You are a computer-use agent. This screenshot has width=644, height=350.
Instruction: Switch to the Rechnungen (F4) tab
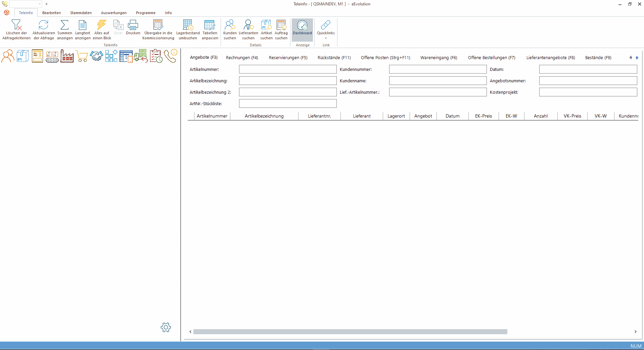(x=242, y=57)
